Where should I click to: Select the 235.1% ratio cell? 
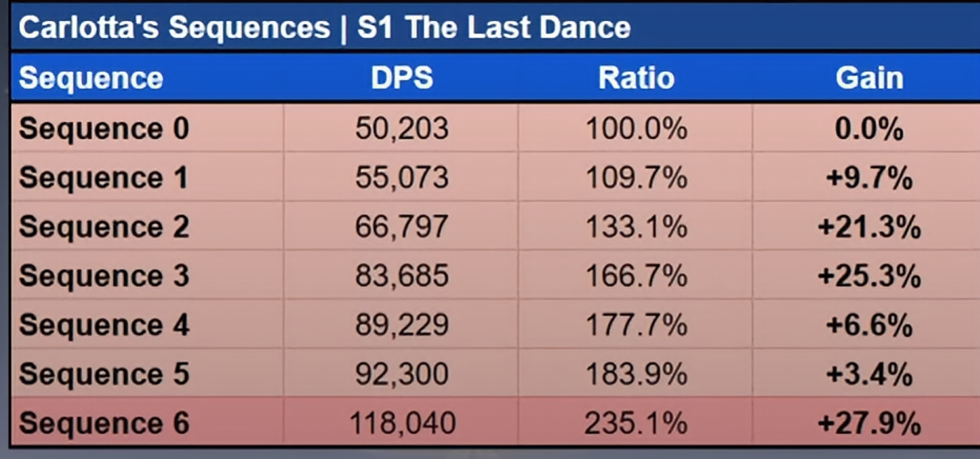pos(636,423)
